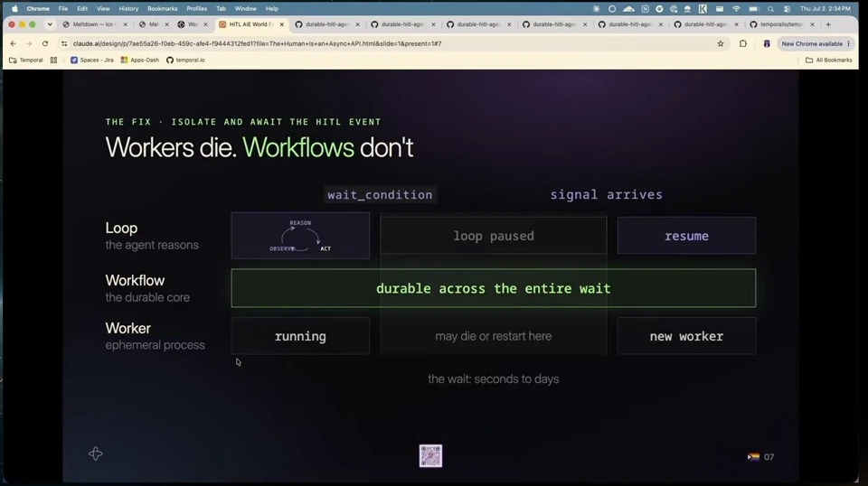
Task: Open the apps grid bookmark icon
Action: click(53, 60)
